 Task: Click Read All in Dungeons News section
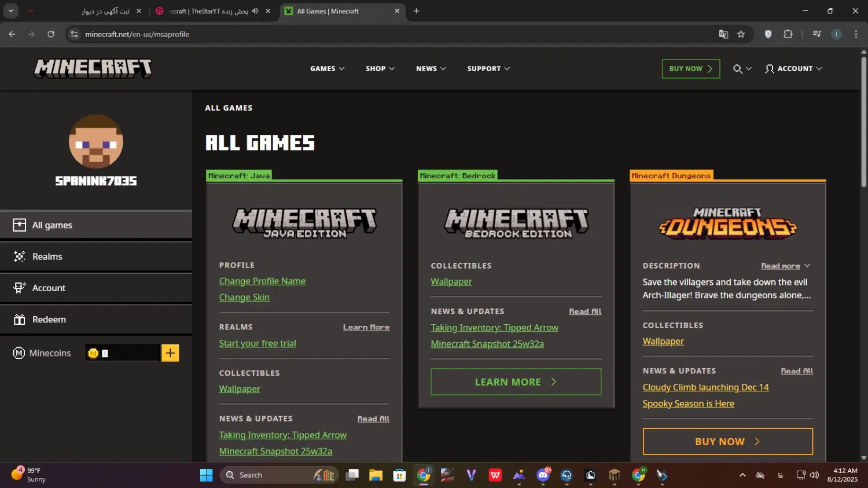click(x=797, y=371)
